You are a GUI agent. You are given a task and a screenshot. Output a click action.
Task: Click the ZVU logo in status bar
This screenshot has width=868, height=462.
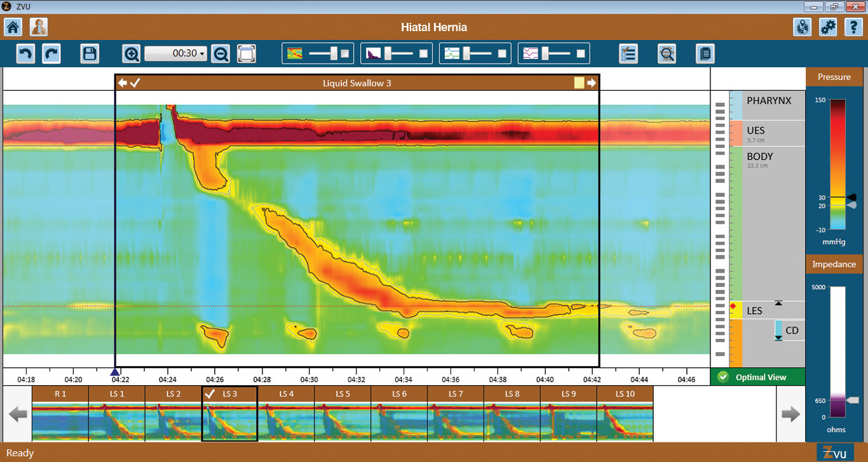(835, 452)
